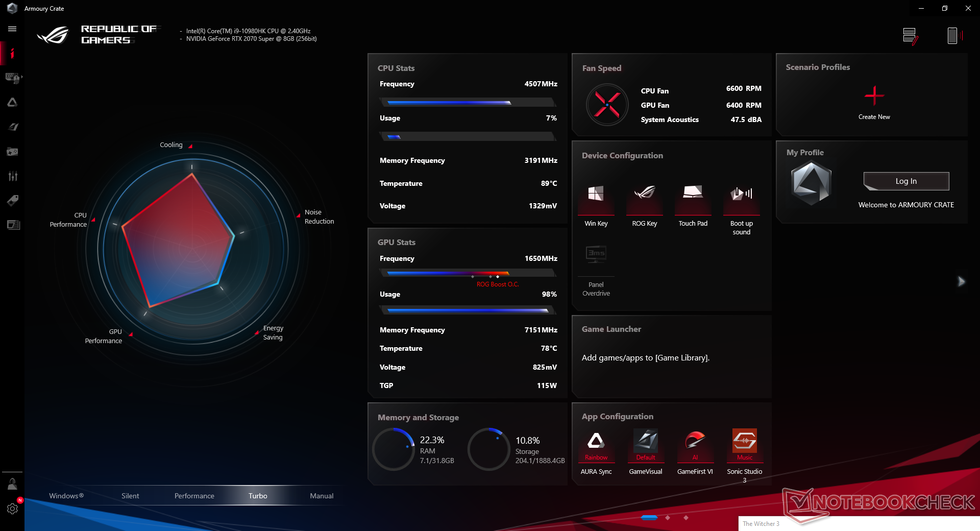Open the Device page from the sidebar
Screen dimensions: 980x531
[12, 78]
